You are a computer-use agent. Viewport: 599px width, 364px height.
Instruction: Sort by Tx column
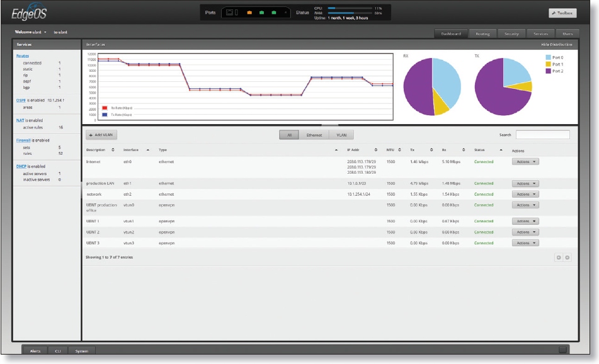pyautogui.click(x=421, y=150)
